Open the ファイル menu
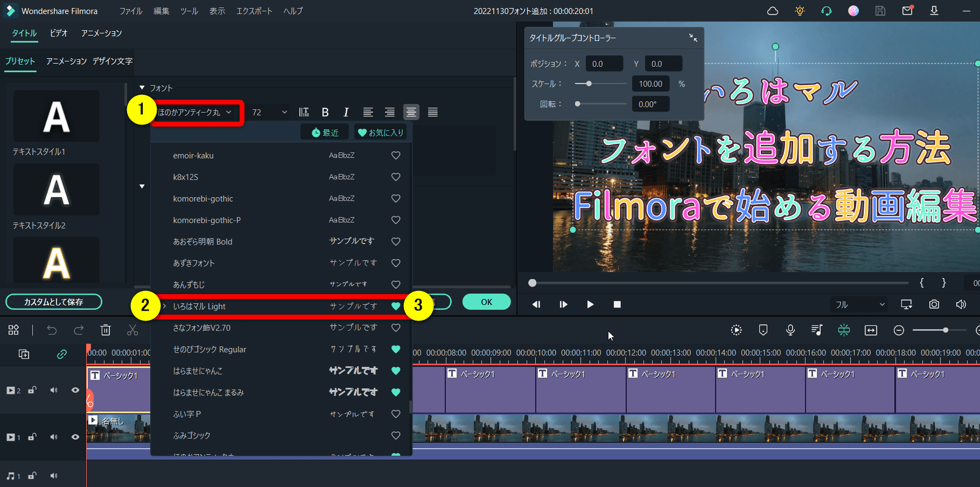Viewport: 980px width, 487px height. [131, 11]
